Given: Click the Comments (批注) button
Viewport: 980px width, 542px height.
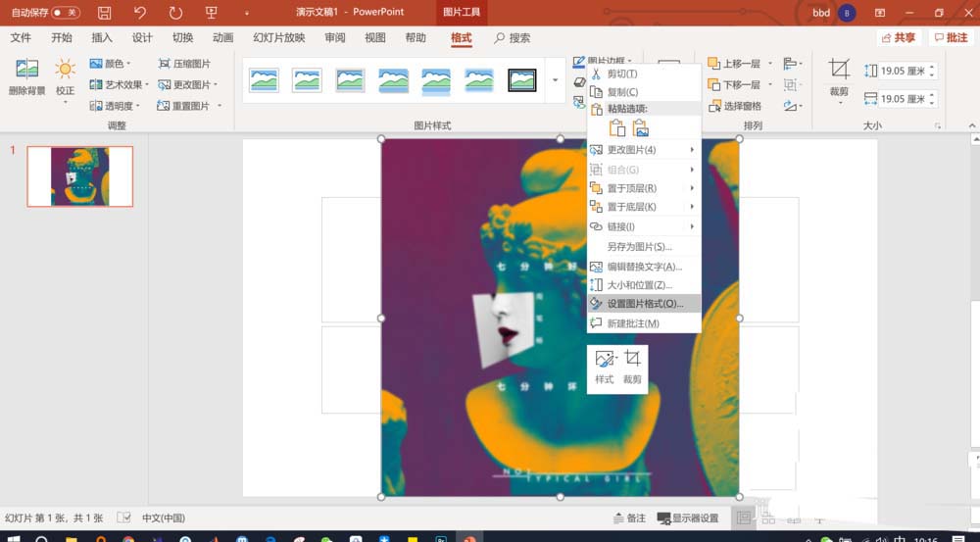Looking at the screenshot, I should coord(951,37).
